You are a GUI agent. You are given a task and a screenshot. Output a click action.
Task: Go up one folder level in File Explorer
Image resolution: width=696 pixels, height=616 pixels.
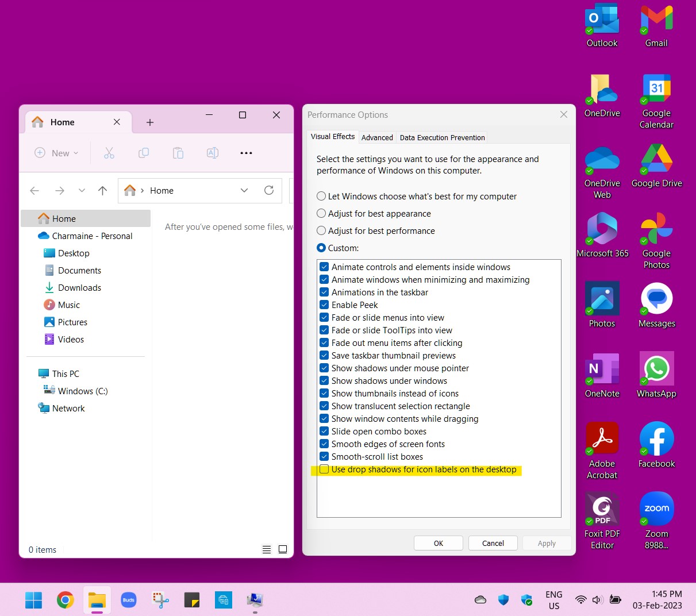pyautogui.click(x=102, y=190)
